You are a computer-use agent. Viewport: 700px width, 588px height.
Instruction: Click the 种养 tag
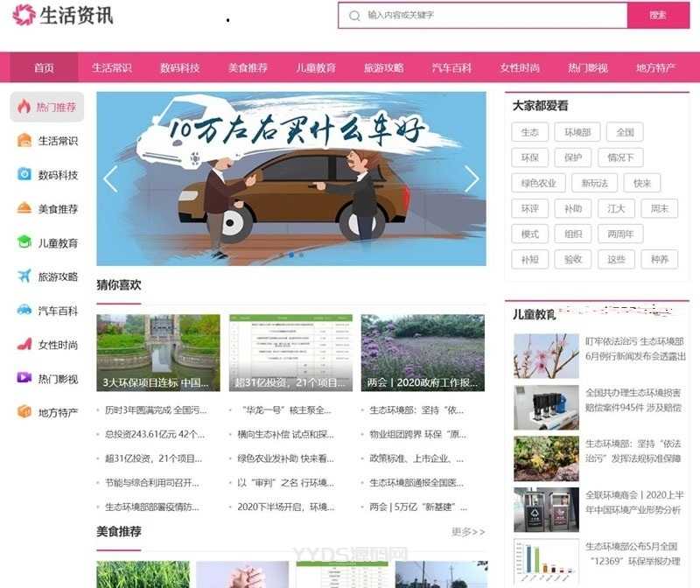pyautogui.click(x=660, y=259)
